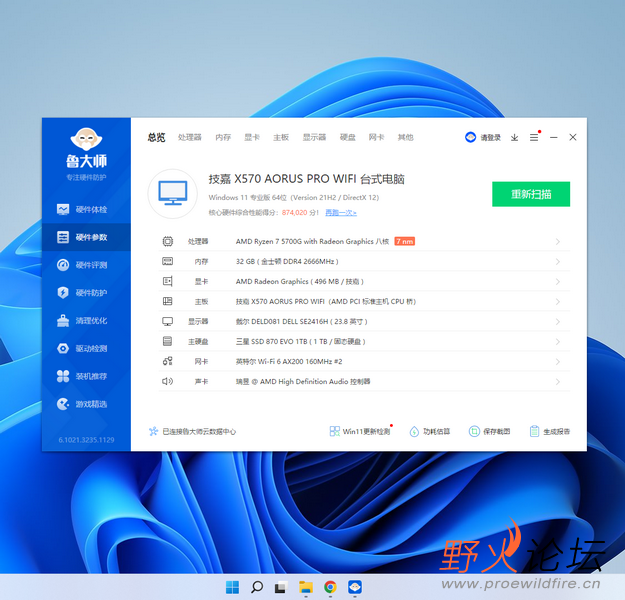Open Task View on taskbar
Image resolution: width=625 pixels, height=600 pixels.
point(281,587)
